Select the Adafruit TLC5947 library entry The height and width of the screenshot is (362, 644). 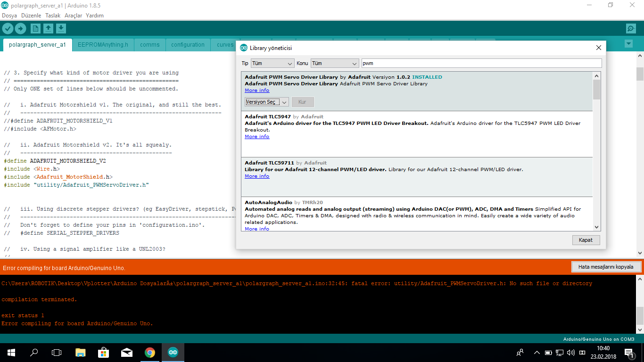pyautogui.click(x=417, y=134)
